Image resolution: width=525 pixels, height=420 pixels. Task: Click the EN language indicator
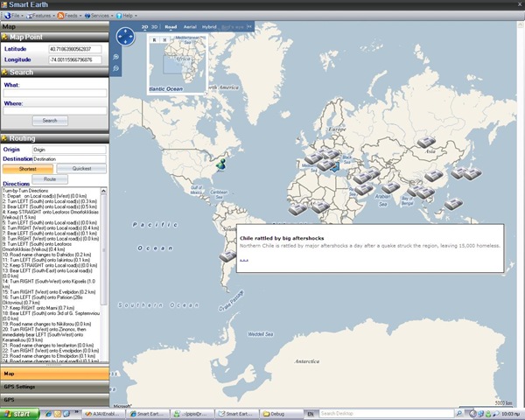[311, 414]
